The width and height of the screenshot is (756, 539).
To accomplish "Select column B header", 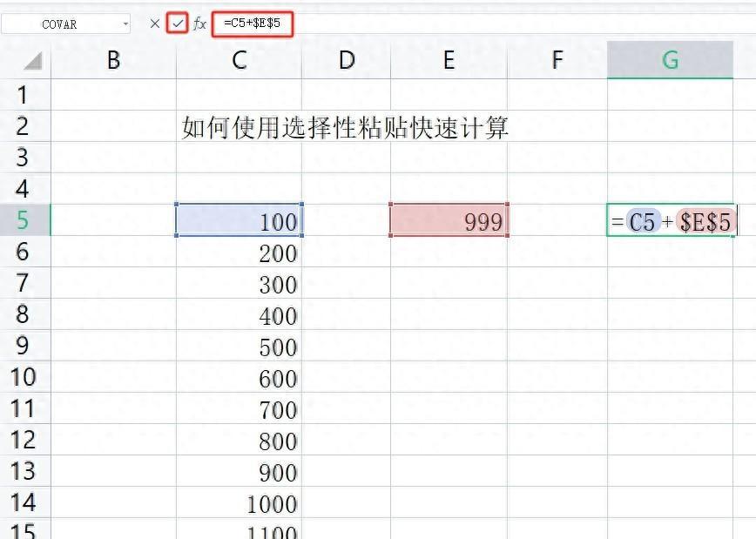I will click(114, 60).
